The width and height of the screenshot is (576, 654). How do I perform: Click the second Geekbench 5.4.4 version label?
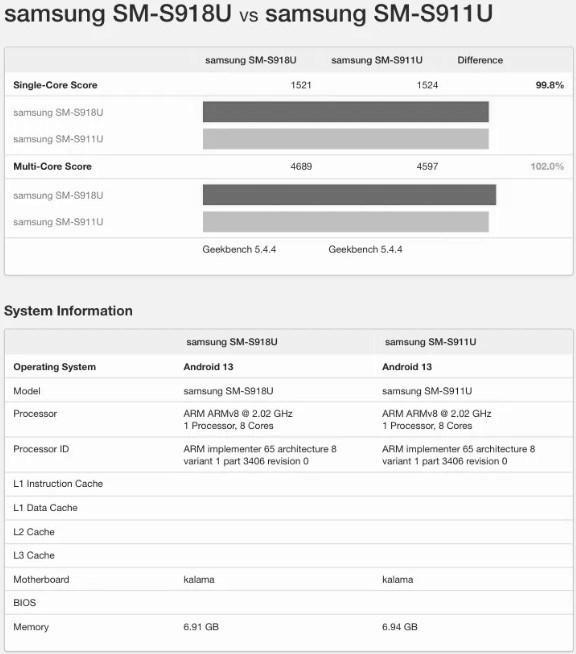[365, 249]
